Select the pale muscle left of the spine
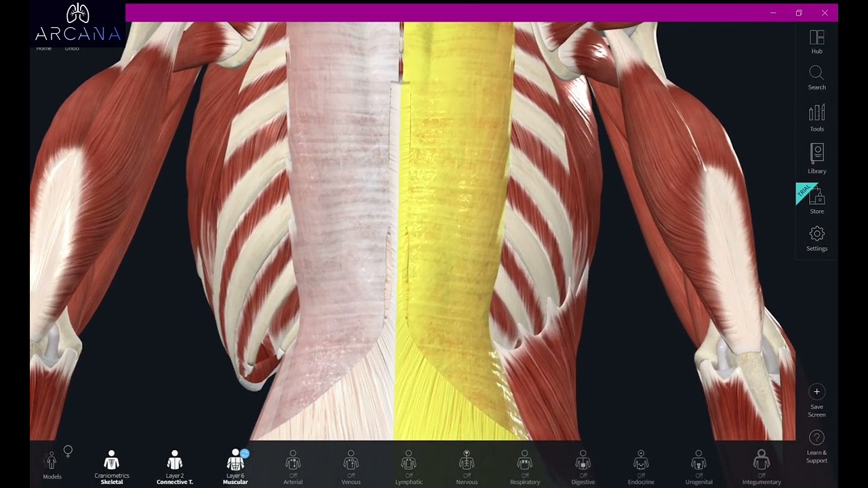The image size is (868, 488). tap(339, 203)
